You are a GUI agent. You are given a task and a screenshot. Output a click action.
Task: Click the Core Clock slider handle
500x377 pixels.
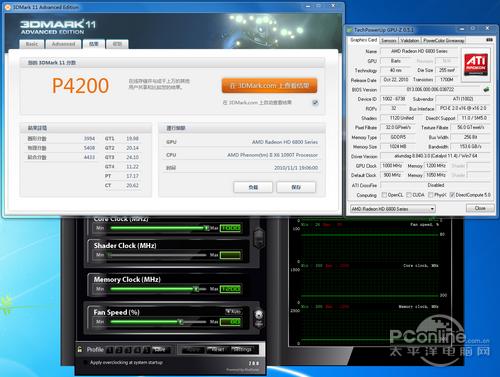click(x=207, y=228)
